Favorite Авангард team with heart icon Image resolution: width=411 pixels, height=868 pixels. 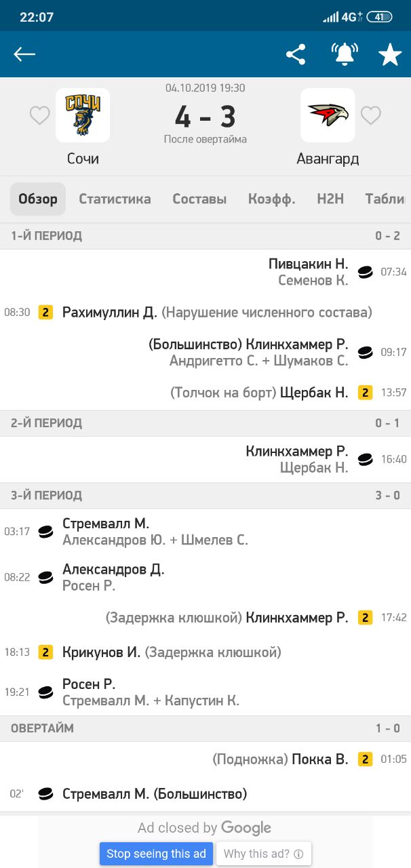(370, 116)
